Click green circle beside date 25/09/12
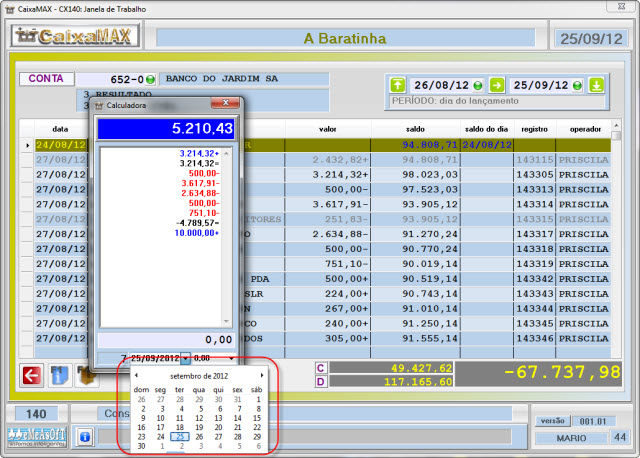The height and width of the screenshot is (458, 640). click(x=576, y=85)
